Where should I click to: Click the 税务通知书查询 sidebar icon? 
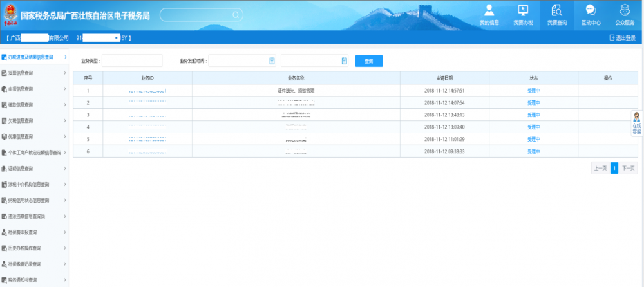click(x=4, y=280)
